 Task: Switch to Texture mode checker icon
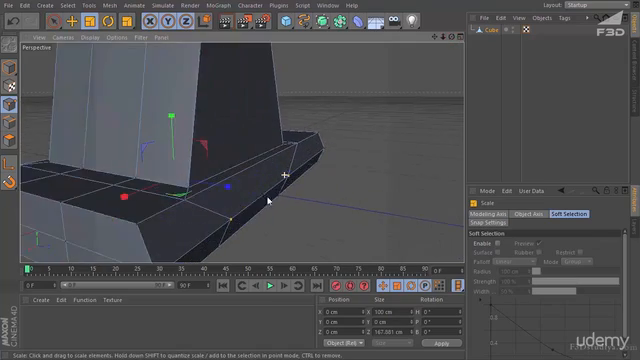9,86
